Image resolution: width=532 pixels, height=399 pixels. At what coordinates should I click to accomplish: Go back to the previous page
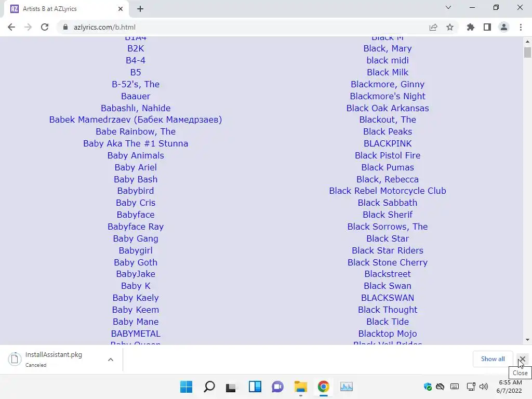tap(11, 27)
